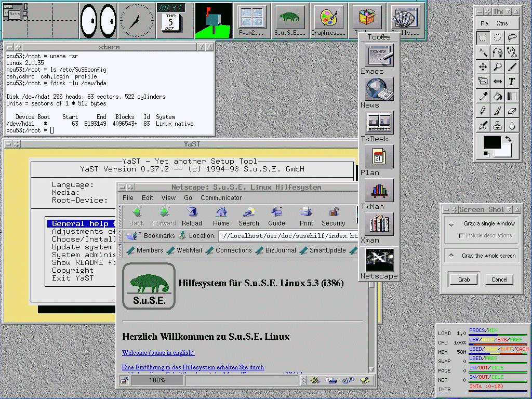Choose the Bucket Fill tool

pyautogui.click(x=497, y=96)
